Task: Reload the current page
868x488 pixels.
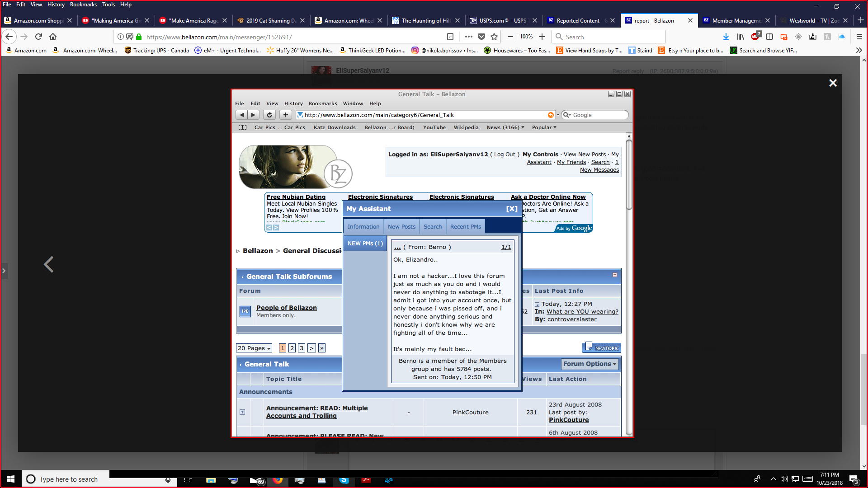Action: [x=38, y=37]
